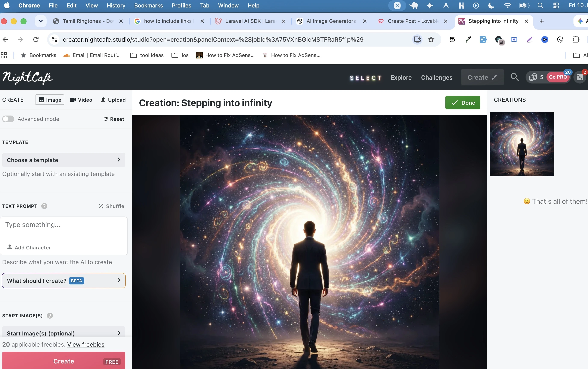This screenshot has height=369, width=588.
Task: Open the Challenges page
Action: [x=437, y=77]
